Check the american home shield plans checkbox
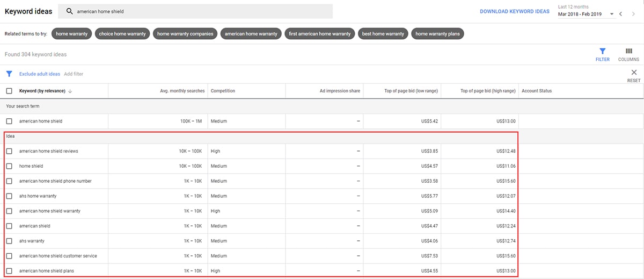 point(9,271)
